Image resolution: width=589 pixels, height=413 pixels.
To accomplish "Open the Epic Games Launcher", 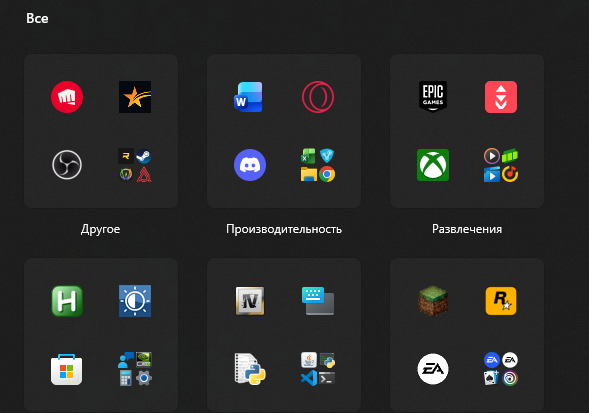I will 433,96.
